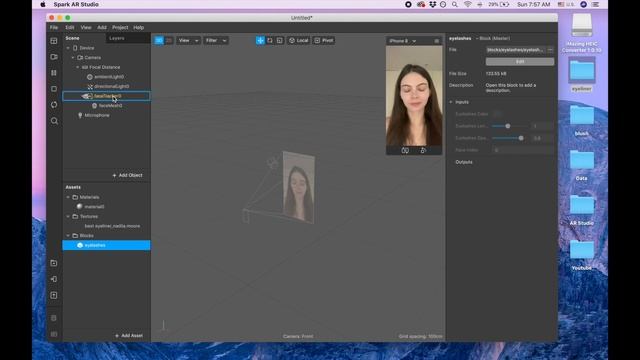Image resolution: width=640 pixels, height=360 pixels.
Task: Click the database-like icon near sidebar bottom
Action: tap(54, 318)
